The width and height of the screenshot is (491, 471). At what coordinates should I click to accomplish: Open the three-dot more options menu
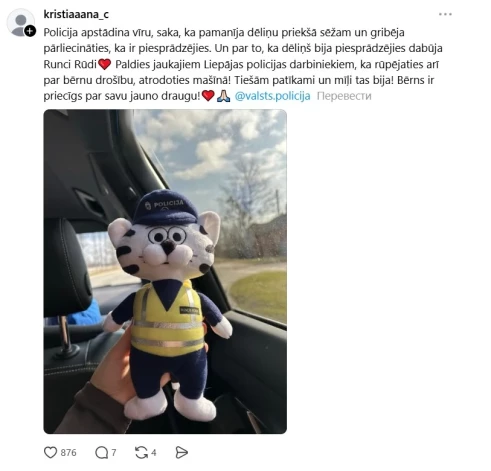tap(445, 14)
